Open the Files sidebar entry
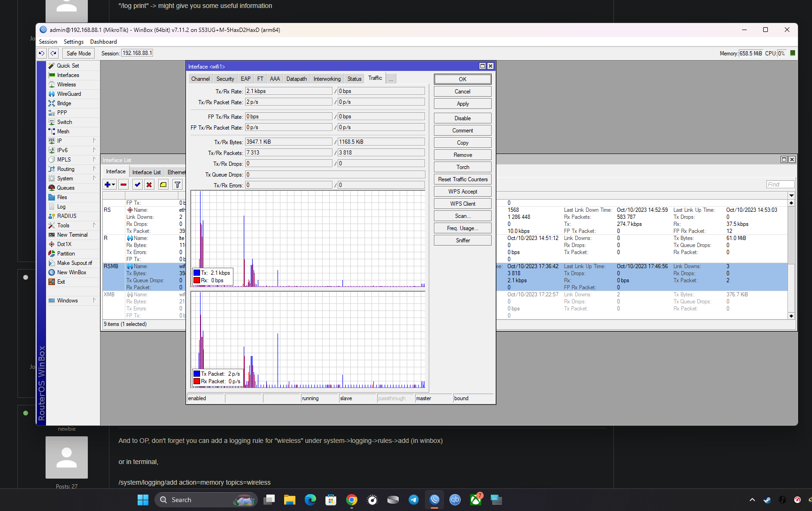This screenshot has width=812, height=511. (62, 197)
